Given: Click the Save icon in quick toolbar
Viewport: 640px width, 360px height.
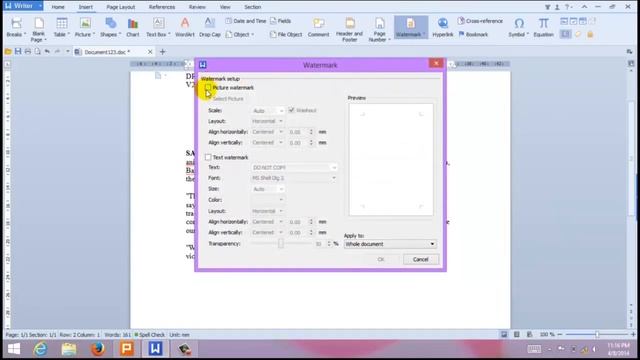Looking at the screenshot, I should click(x=18, y=52).
